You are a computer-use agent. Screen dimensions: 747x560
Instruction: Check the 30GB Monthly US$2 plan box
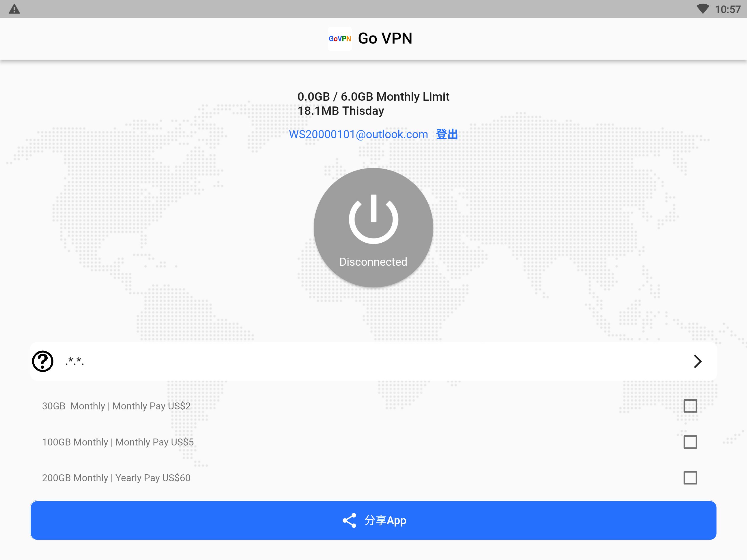point(690,406)
